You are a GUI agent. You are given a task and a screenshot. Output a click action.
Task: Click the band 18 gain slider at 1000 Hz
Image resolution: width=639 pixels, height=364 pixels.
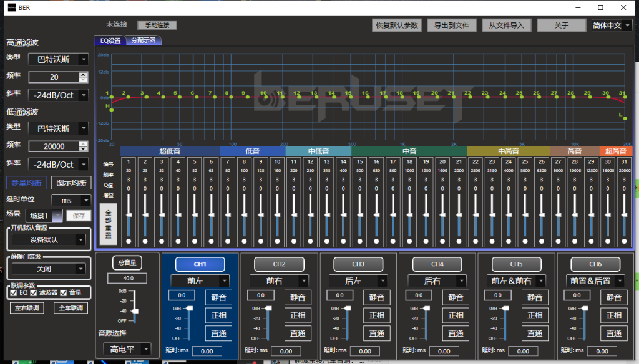point(409,215)
